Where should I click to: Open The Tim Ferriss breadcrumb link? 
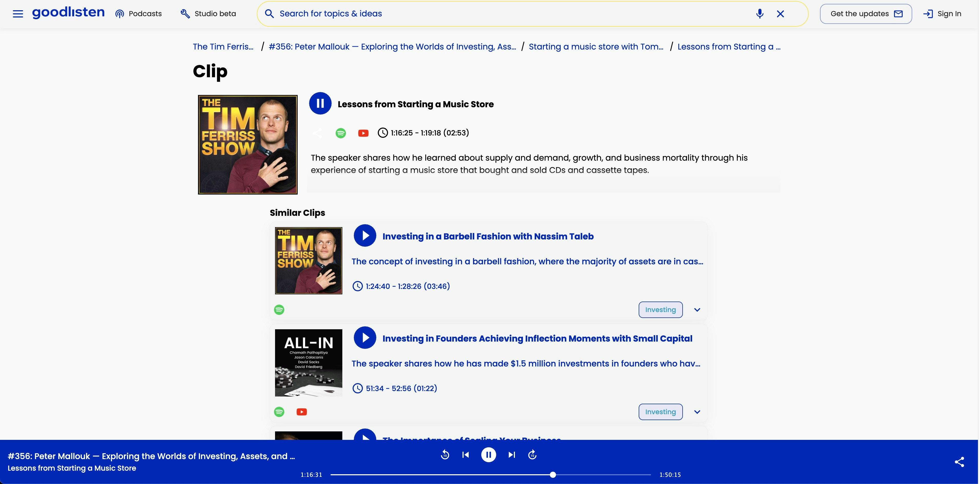(x=223, y=47)
